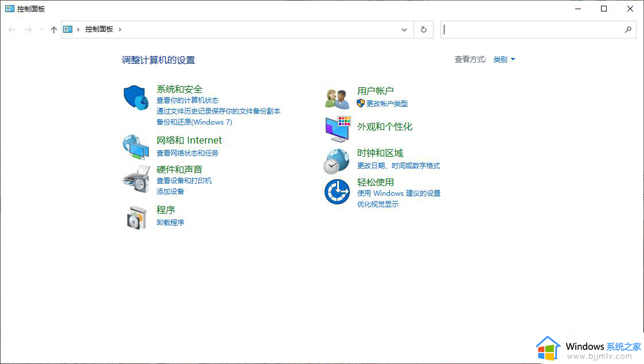Minimize the Control Panel window

[578, 9]
